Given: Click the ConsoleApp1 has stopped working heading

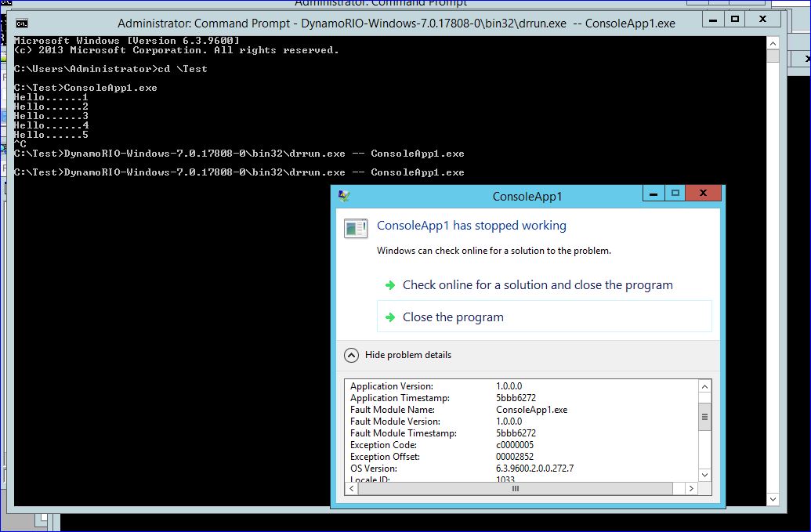Looking at the screenshot, I should click(471, 226).
